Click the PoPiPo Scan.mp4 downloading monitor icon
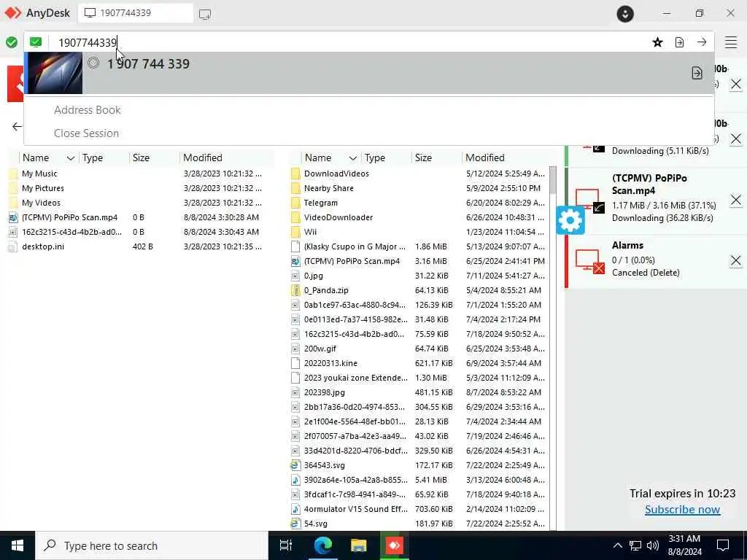Screen dimensions: 747x560 (x=589, y=201)
